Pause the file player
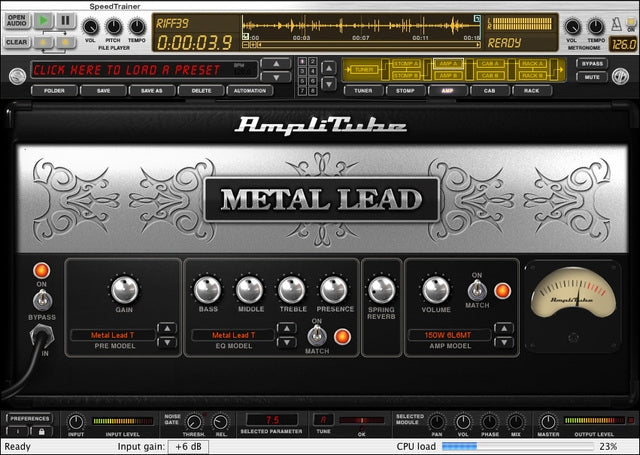The width and height of the screenshot is (640, 455). 65,20
